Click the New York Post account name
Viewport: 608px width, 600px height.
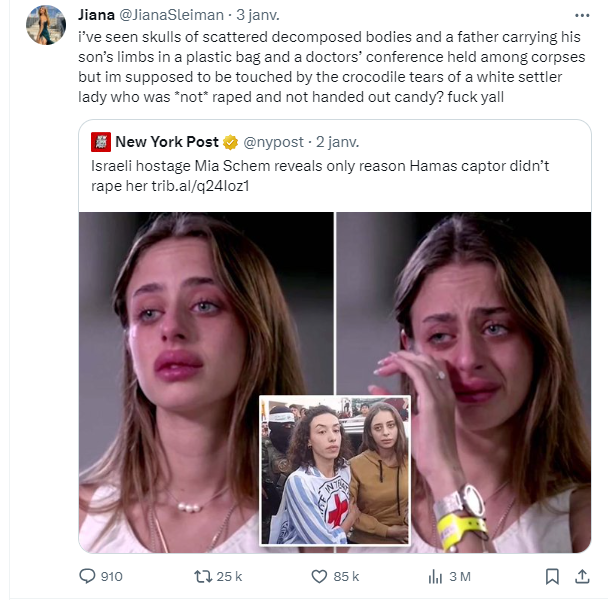pyautogui.click(x=166, y=141)
